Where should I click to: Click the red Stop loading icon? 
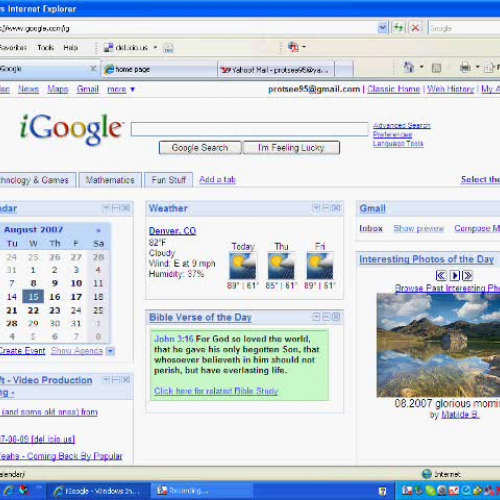(x=415, y=28)
